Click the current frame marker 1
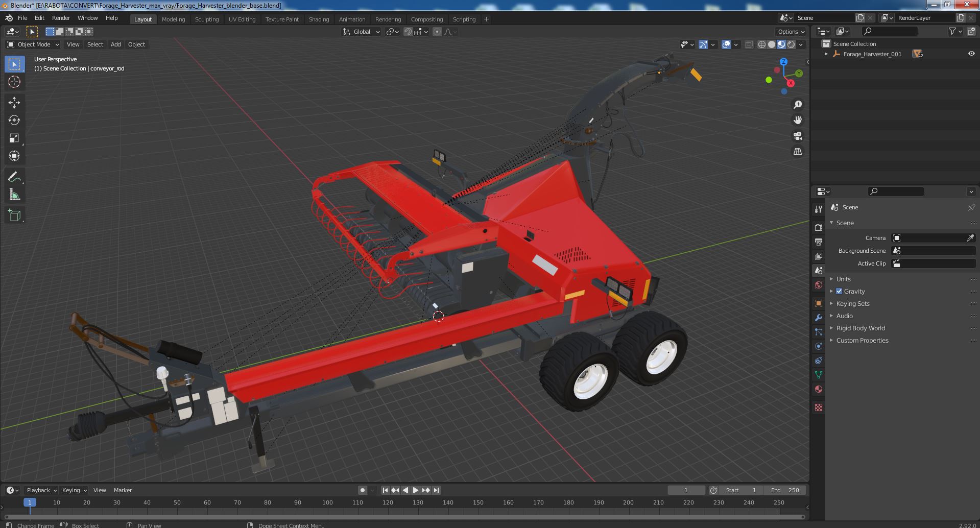 click(30, 502)
